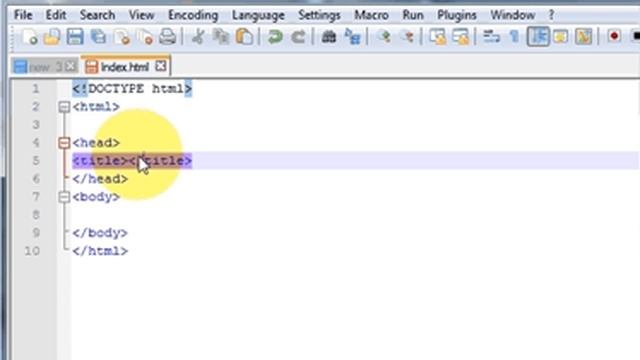Open the Search menu

pos(97,15)
